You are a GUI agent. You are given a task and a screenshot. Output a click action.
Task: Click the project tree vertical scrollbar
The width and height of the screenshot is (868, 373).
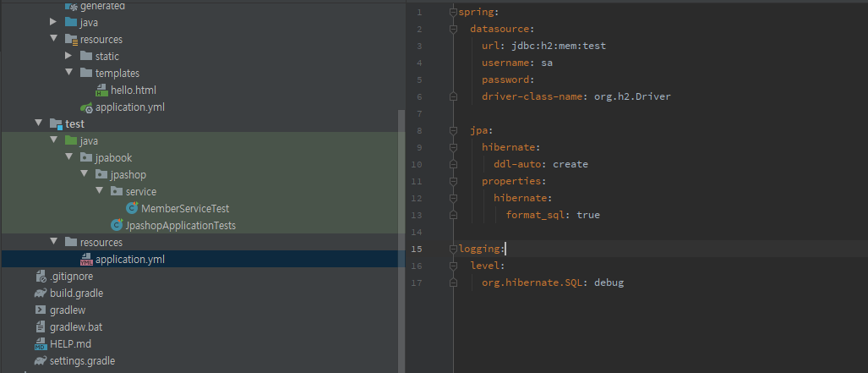coord(402,240)
